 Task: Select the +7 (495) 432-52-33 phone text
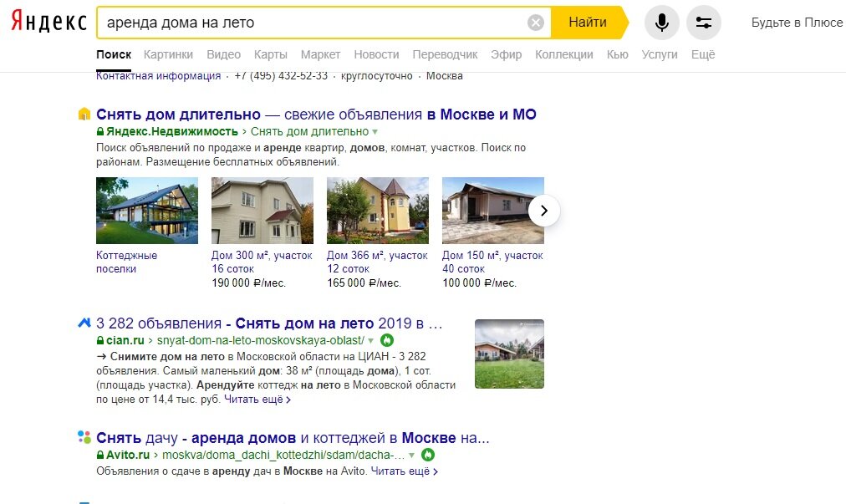(281, 76)
